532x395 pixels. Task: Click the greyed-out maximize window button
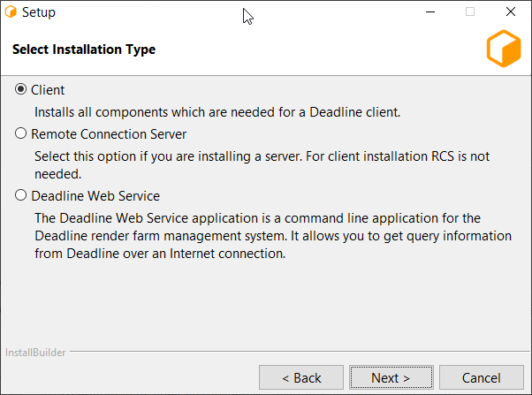470,12
